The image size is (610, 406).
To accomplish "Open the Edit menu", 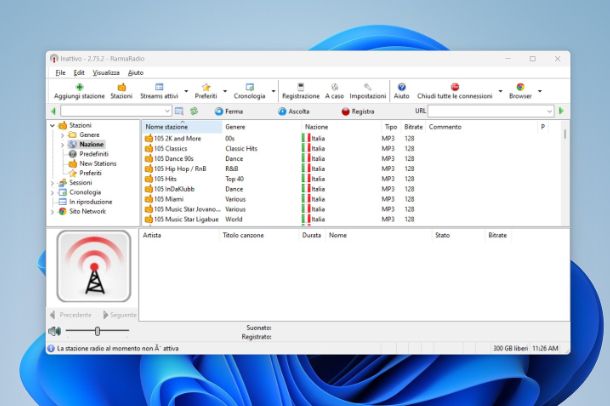I will [79, 73].
